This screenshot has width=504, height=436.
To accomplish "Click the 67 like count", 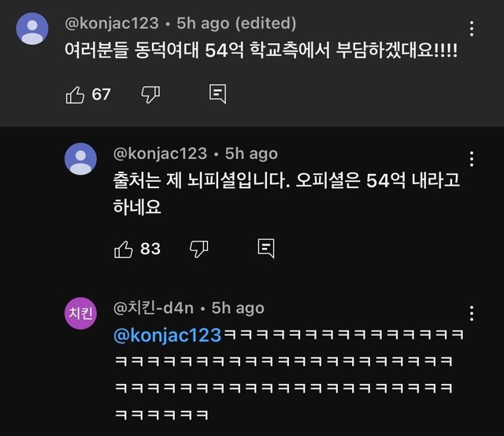I will tap(102, 94).
